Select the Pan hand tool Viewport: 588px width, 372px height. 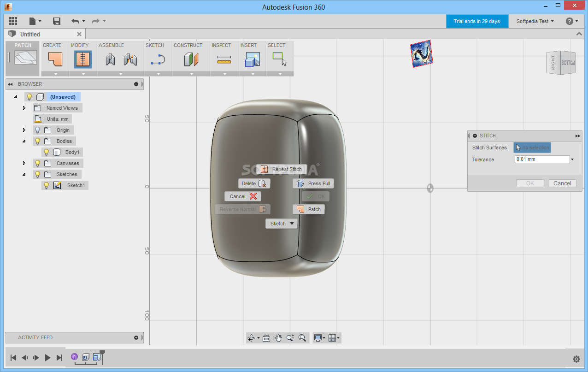click(x=278, y=338)
